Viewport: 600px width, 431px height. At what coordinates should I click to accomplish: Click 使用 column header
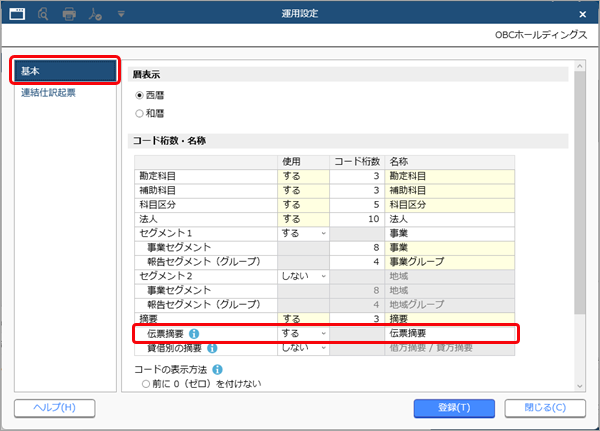click(303, 162)
